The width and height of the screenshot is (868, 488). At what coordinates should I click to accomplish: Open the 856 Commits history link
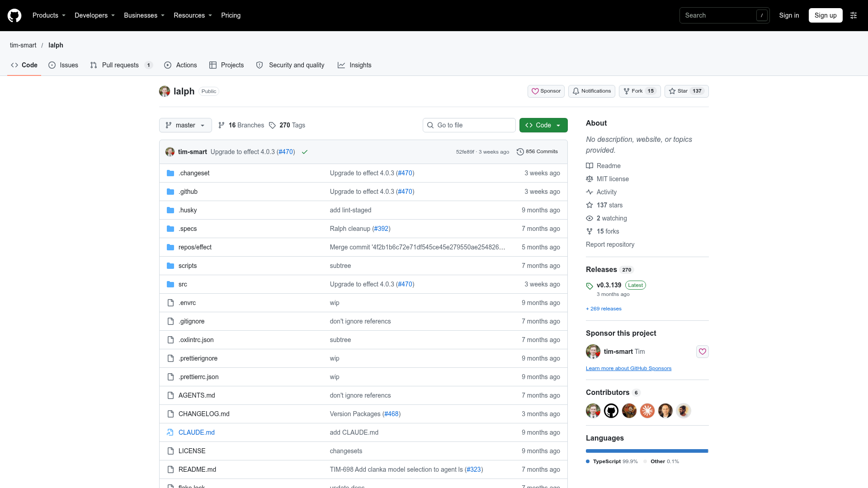[x=538, y=152]
